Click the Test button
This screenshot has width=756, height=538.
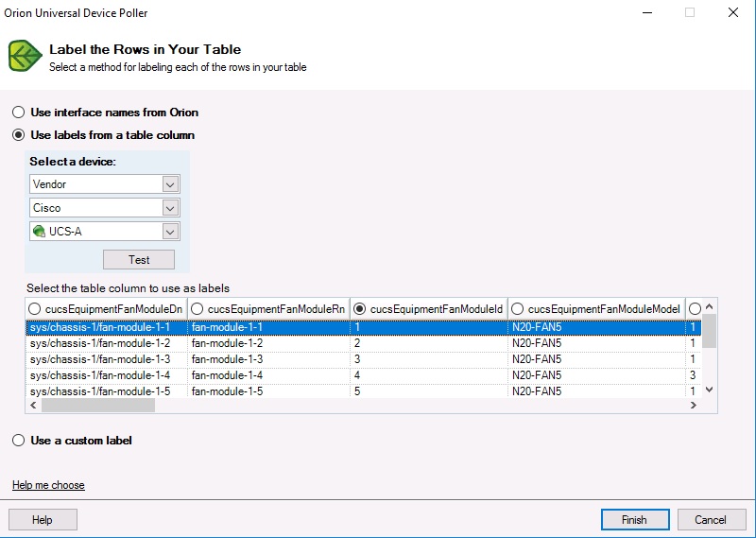pos(139,260)
